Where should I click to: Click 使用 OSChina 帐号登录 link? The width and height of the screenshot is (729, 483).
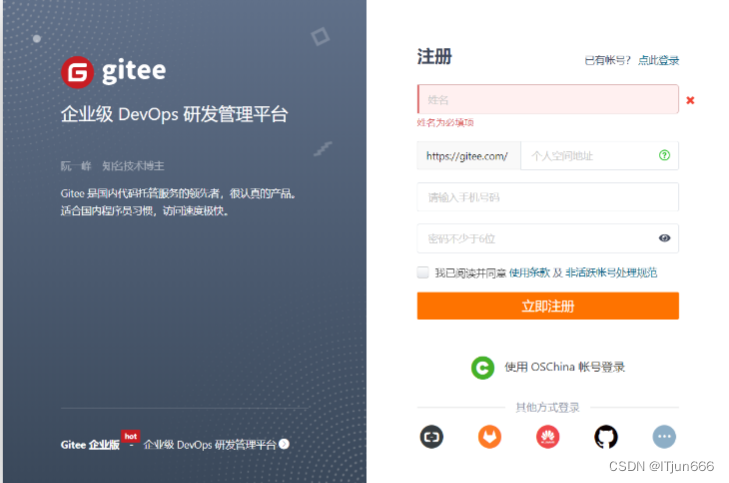tap(564, 367)
